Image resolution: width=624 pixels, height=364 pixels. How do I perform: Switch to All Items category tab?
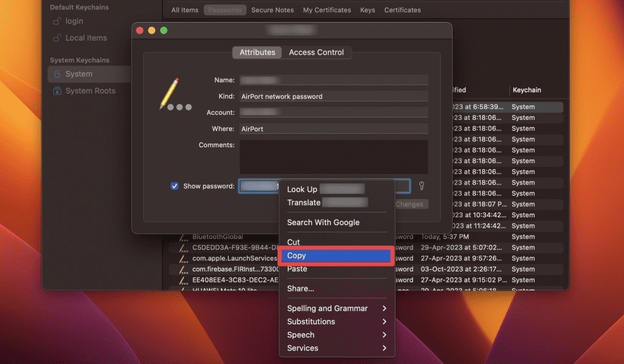click(185, 10)
